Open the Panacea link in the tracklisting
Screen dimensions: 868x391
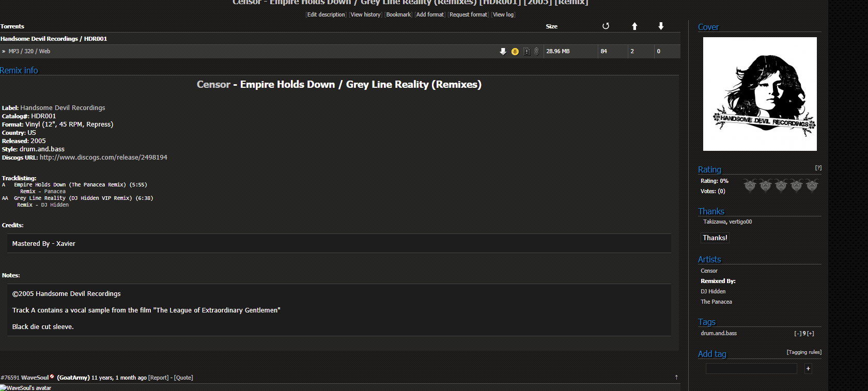[x=55, y=192]
